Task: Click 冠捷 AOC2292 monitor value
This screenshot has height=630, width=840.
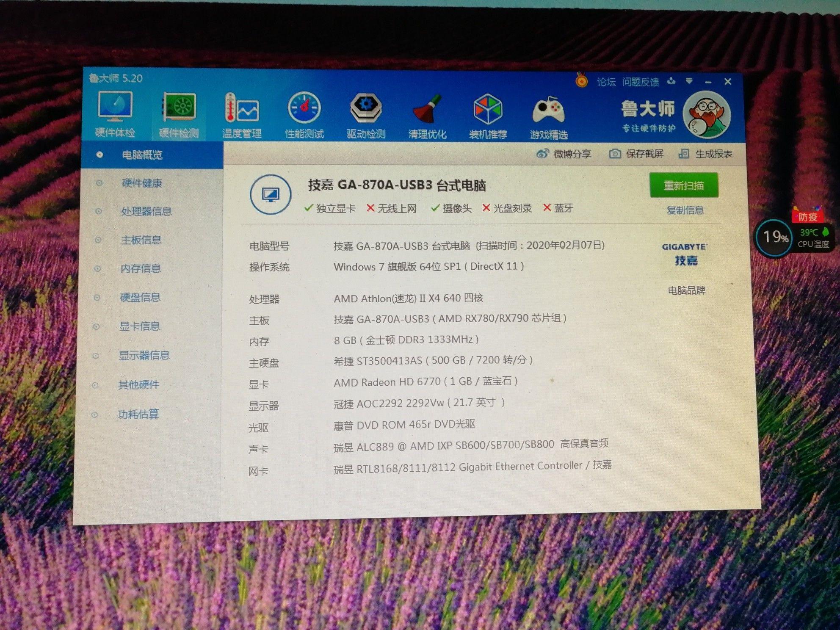Action: tap(419, 403)
